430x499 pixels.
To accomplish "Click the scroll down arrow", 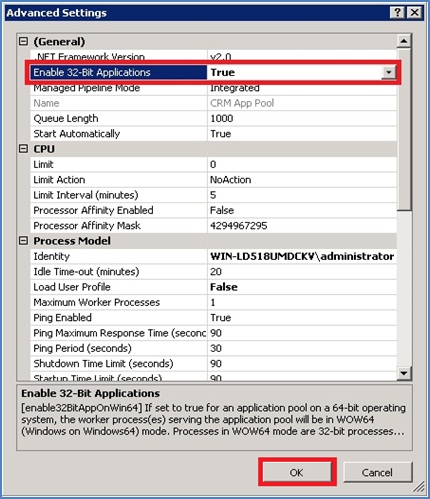I will tap(404, 373).
